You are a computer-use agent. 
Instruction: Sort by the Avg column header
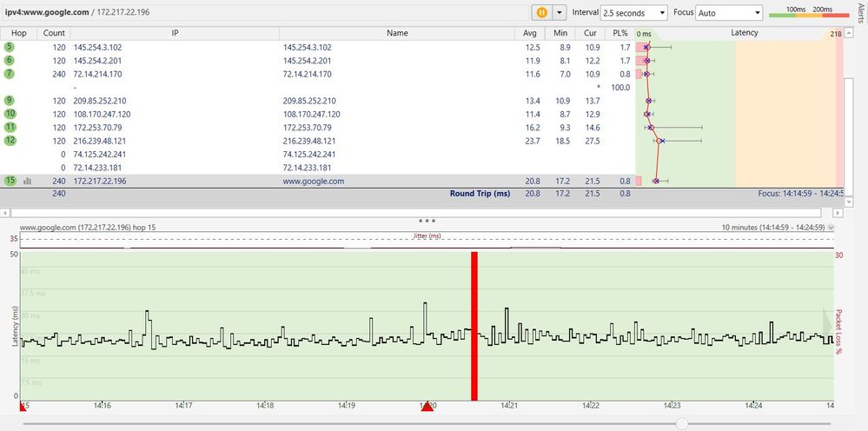[530, 33]
